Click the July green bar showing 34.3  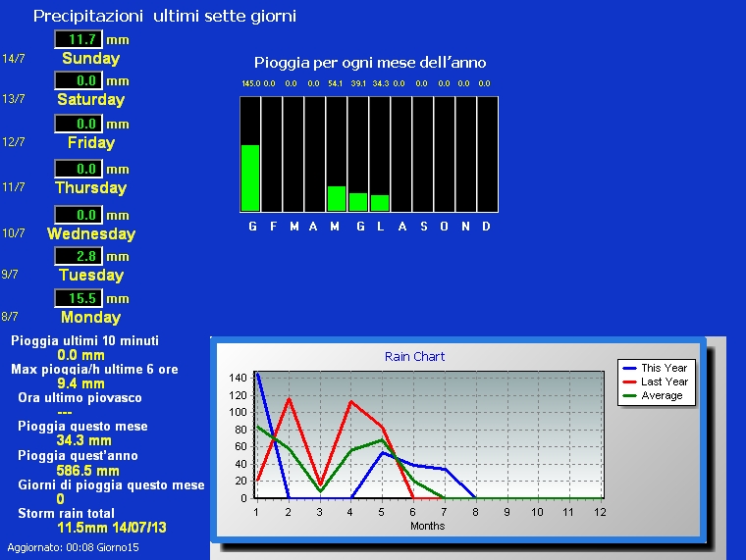pyautogui.click(x=380, y=203)
